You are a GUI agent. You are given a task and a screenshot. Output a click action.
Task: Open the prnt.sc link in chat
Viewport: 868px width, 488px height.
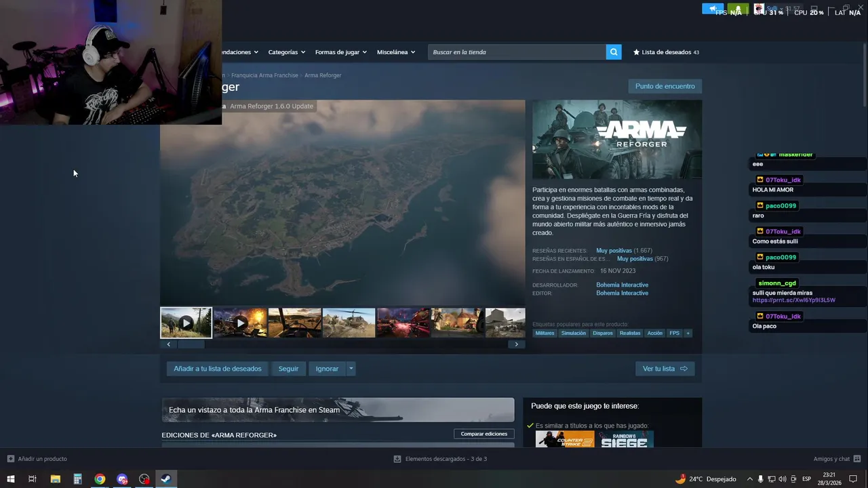click(x=793, y=300)
